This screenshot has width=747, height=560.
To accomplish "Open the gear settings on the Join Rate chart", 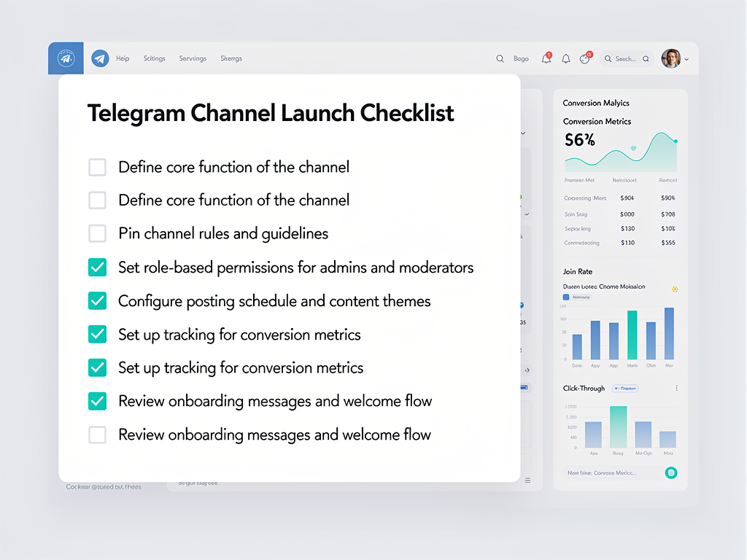I will (675, 289).
